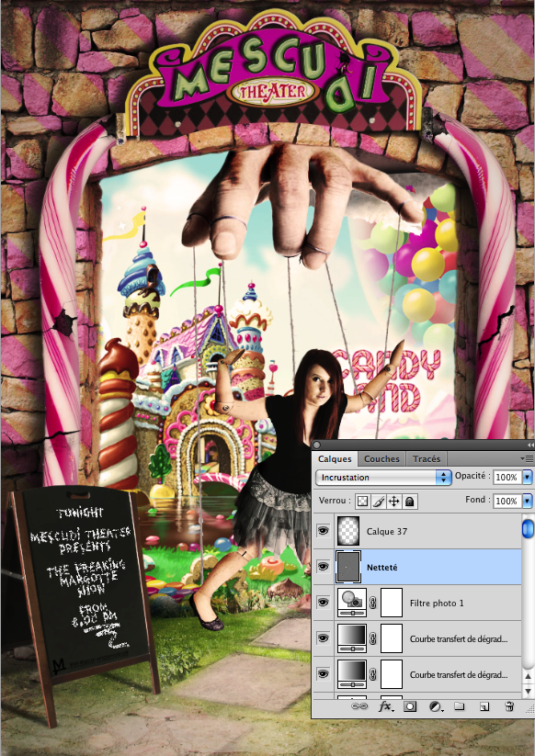This screenshot has height=756, width=535.
Task: Click the layers panel scrollbar thumb
Action: click(x=529, y=527)
